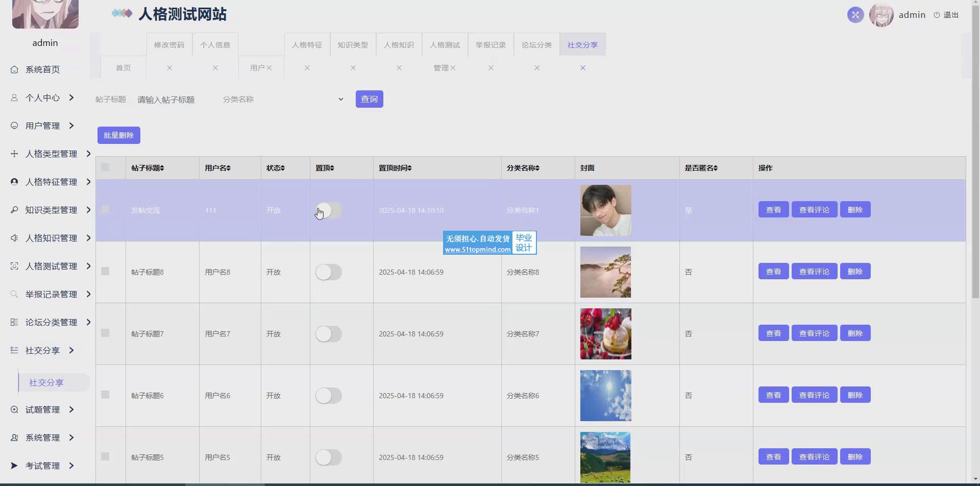Tick the select-all checkbox in table header
The width and height of the screenshot is (980, 486).
pos(105,167)
